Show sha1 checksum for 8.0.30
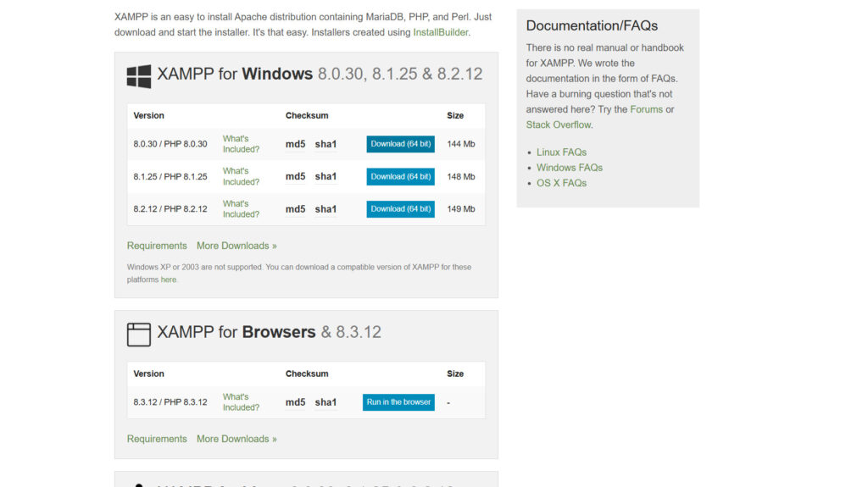Image resolution: width=868 pixels, height=487 pixels. point(325,144)
